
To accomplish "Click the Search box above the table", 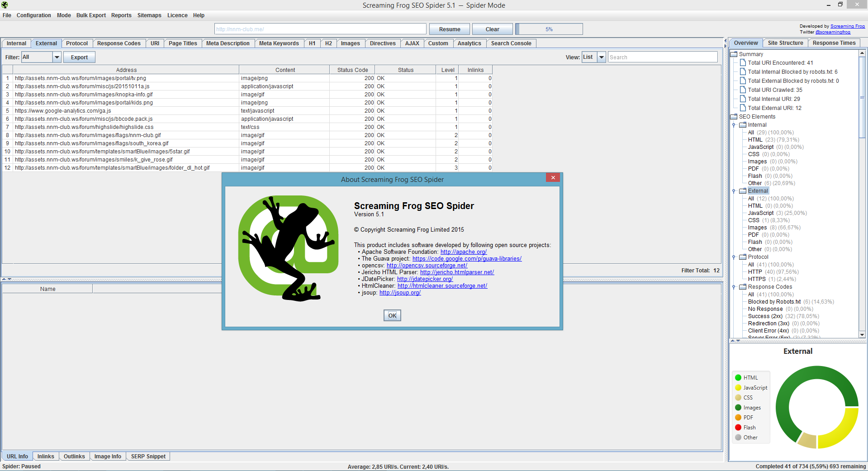I will coord(663,57).
